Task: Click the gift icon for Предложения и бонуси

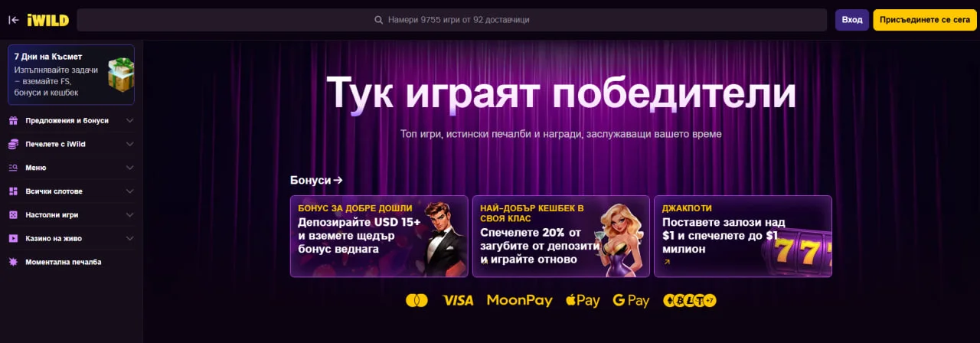Action: 13,120
